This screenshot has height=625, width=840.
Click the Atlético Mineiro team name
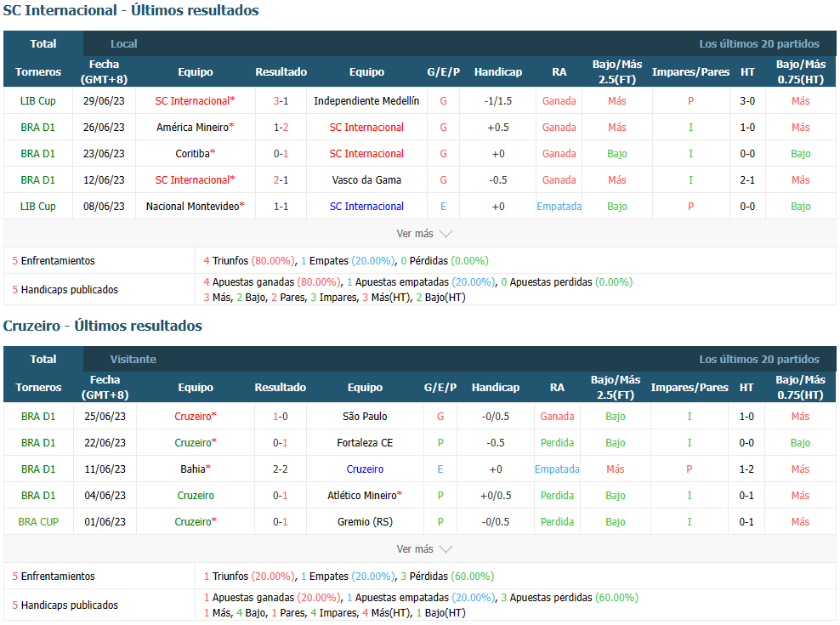pyautogui.click(x=362, y=495)
